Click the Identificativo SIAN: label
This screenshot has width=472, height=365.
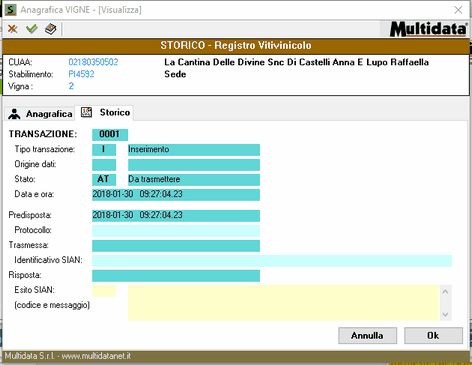point(48,260)
